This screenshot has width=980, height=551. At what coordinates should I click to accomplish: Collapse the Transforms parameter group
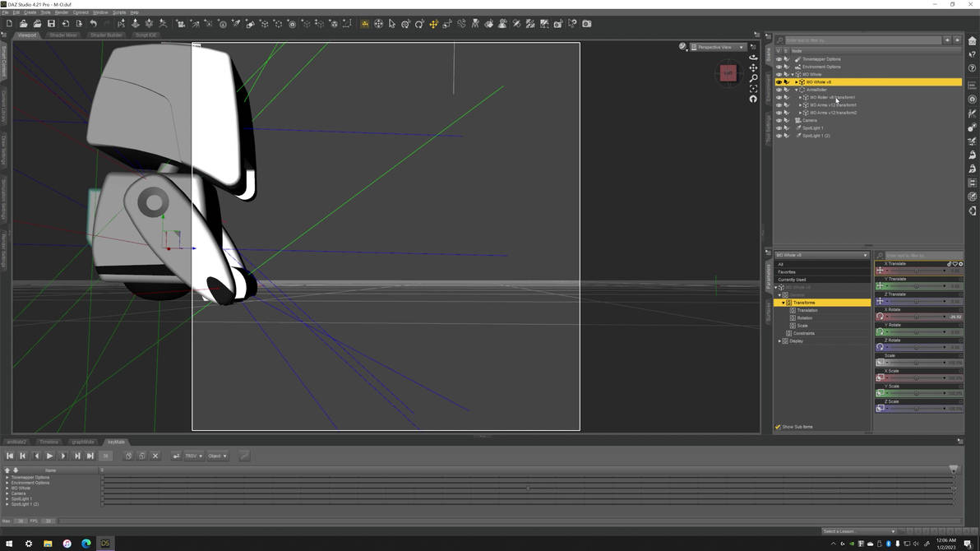[x=784, y=303]
